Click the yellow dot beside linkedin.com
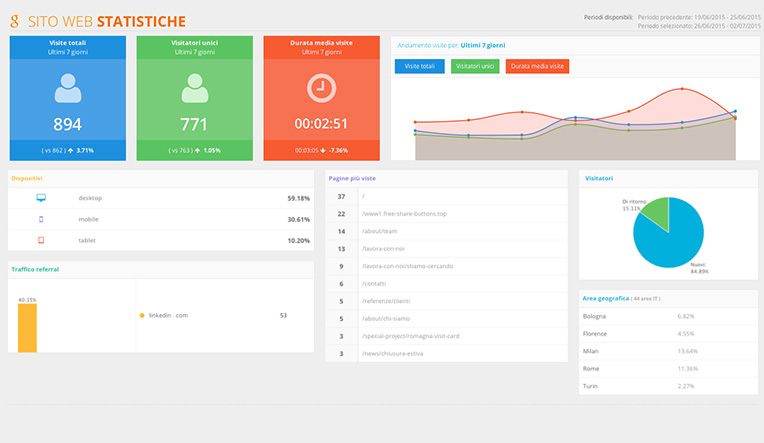 pos(142,315)
